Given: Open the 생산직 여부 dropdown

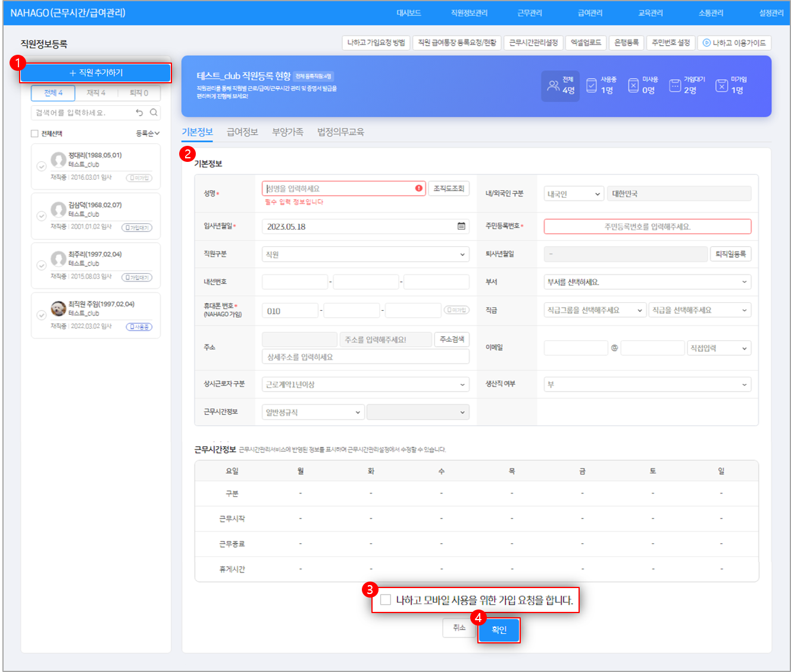Looking at the screenshot, I should click(648, 385).
